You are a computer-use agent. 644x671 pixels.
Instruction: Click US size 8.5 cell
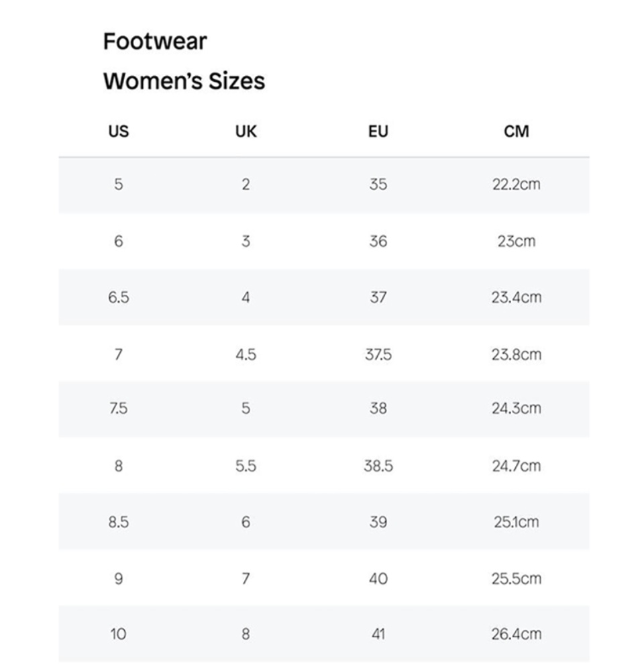pyautogui.click(x=119, y=522)
